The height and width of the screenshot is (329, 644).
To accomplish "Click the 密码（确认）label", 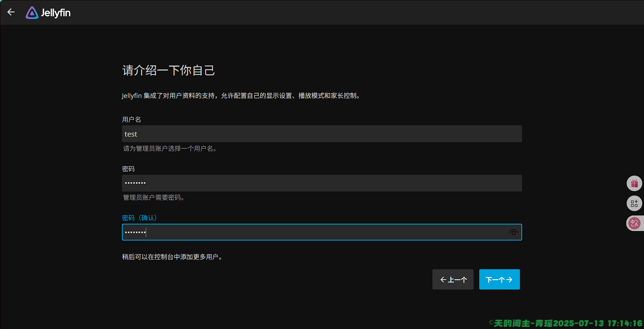I will pyautogui.click(x=141, y=218).
